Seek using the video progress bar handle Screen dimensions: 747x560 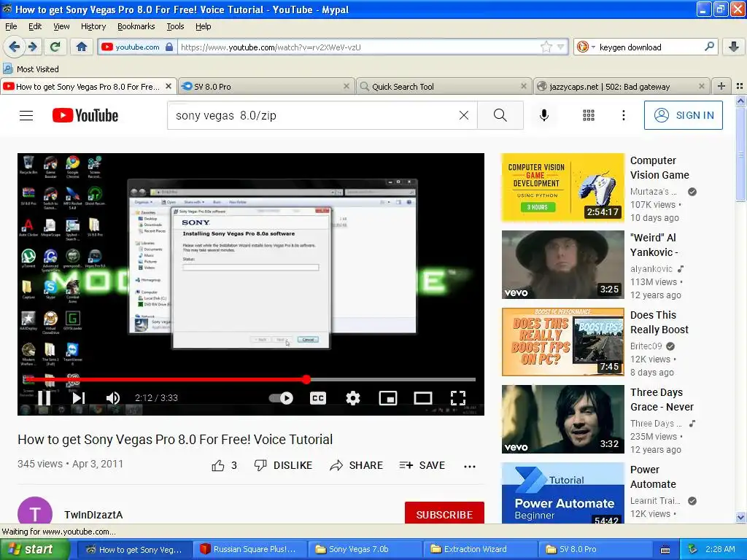tap(306, 379)
